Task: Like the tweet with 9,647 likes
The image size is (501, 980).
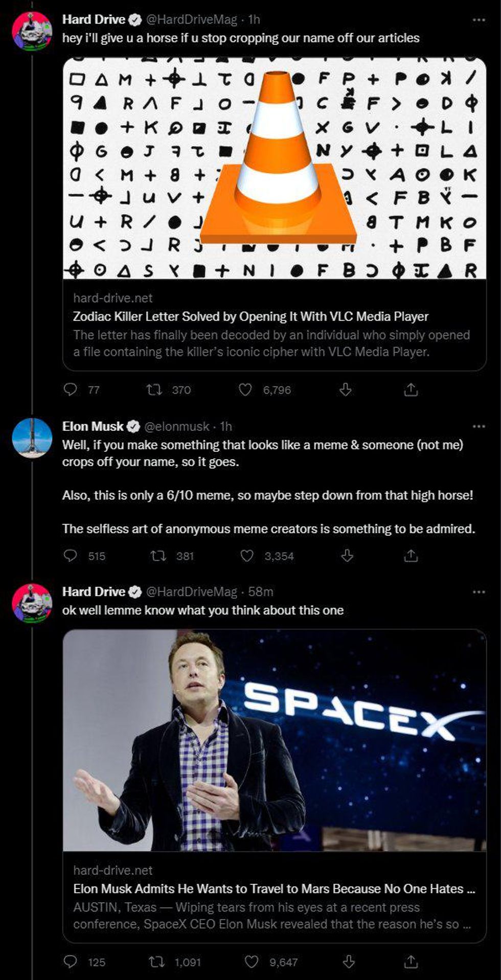Action: (x=252, y=962)
